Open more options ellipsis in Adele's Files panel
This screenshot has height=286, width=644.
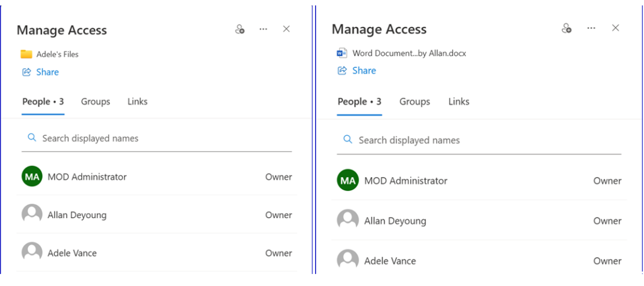click(x=264, y=30)
